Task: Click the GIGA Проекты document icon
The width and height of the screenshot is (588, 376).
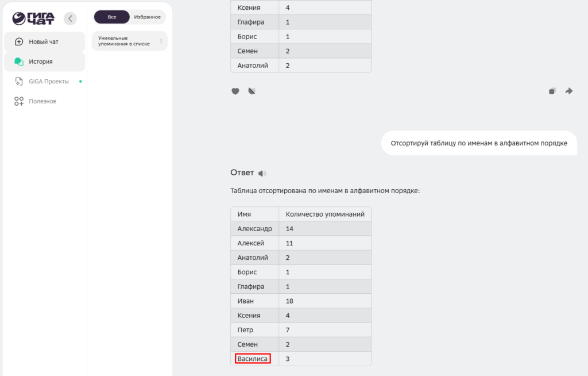Action: 19,82
